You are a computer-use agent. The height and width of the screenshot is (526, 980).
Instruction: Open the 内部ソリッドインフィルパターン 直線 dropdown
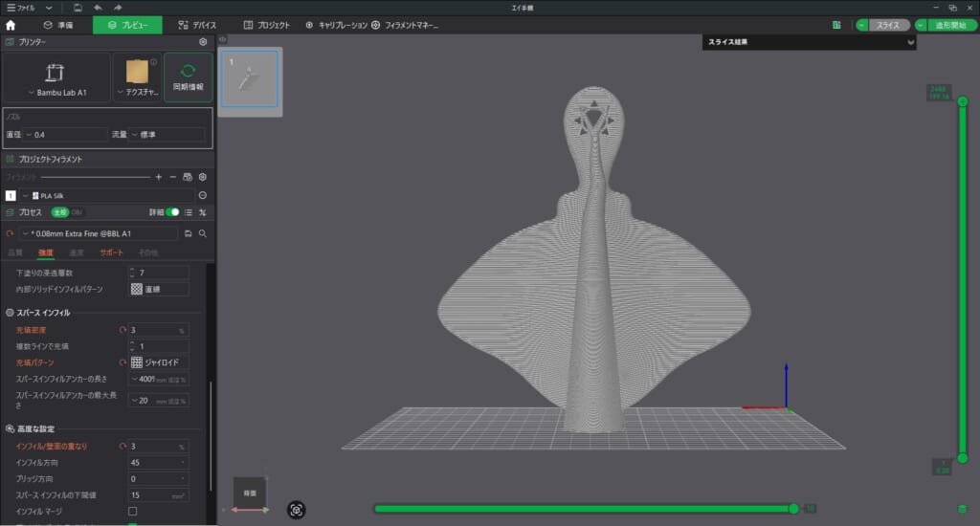159,289
